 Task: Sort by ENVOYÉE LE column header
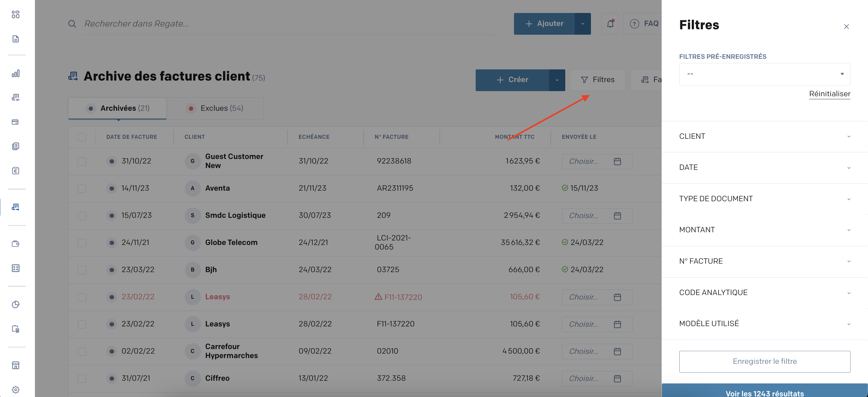pos(579,137)
